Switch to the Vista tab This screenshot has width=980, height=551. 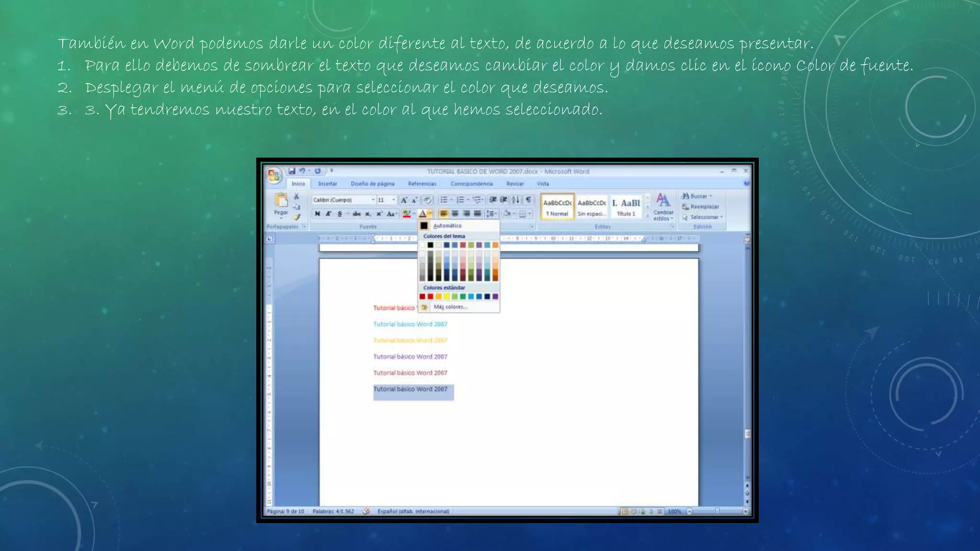[543, 184]
